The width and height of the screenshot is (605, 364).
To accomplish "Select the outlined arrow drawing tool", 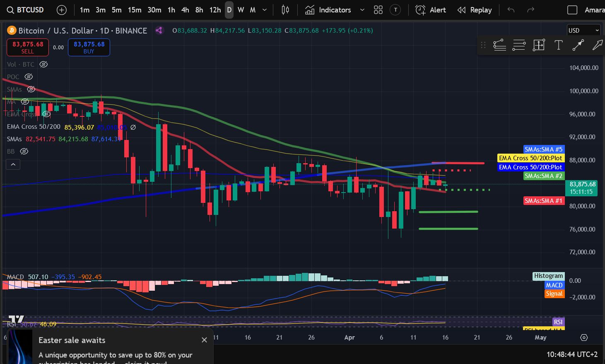I will [598, 45].
